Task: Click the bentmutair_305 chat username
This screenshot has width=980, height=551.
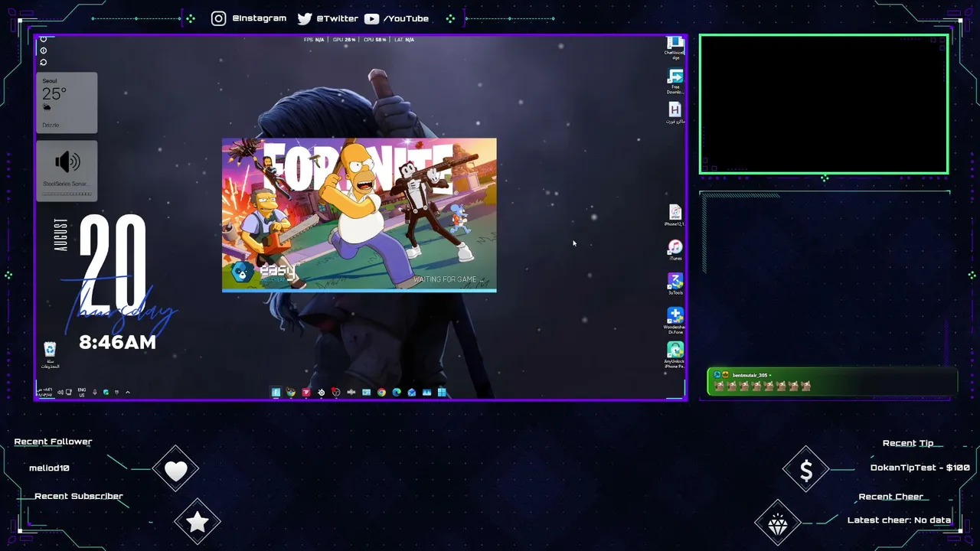Action: 750,375
